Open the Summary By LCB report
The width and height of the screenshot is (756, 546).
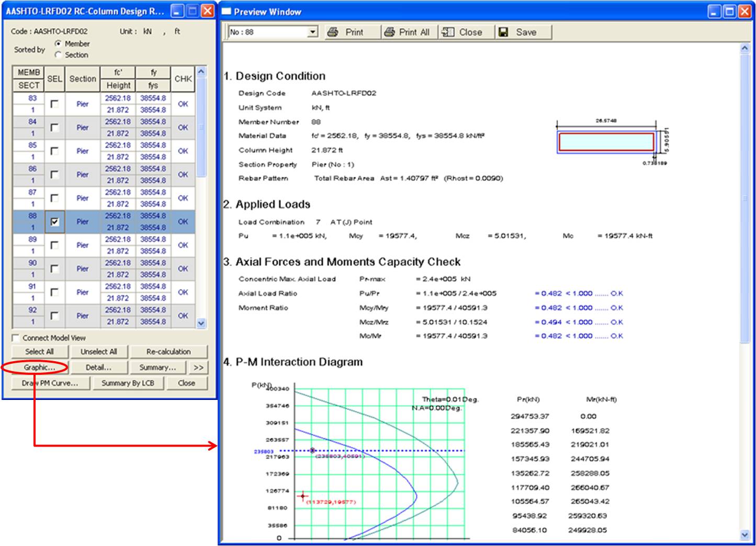[128, 383]
